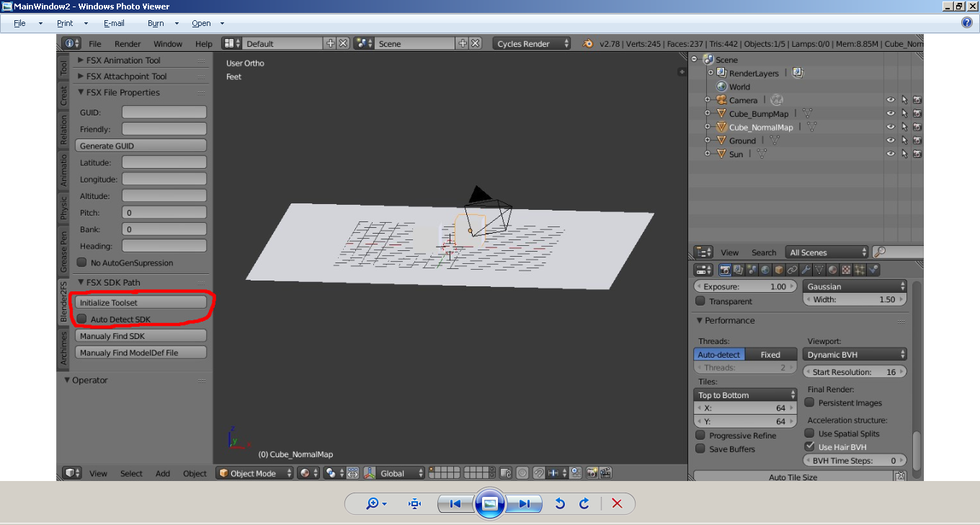The image size is (980, 525).
Task: Open the Texture properties checker icon
Action: point(846,269)
